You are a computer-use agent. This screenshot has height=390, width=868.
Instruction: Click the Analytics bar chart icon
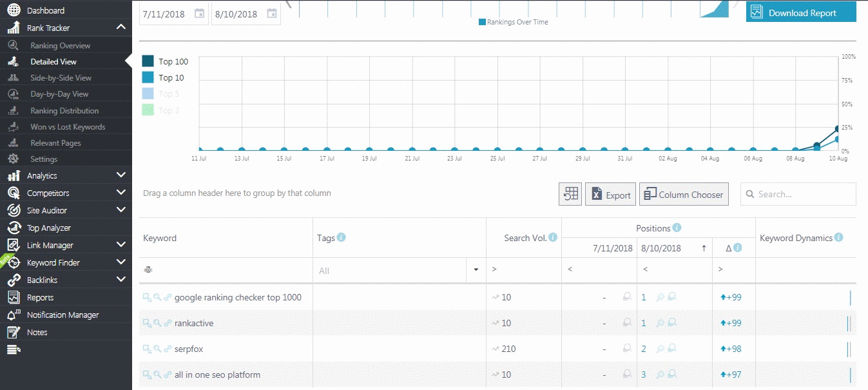tap(14, 175)
